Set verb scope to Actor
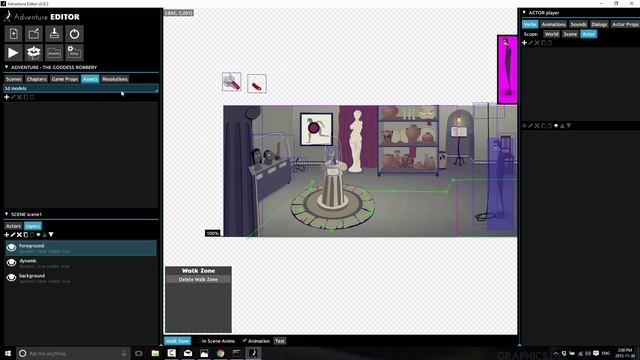The height and width of the screenshot is (360, 640). coord(589,34)
